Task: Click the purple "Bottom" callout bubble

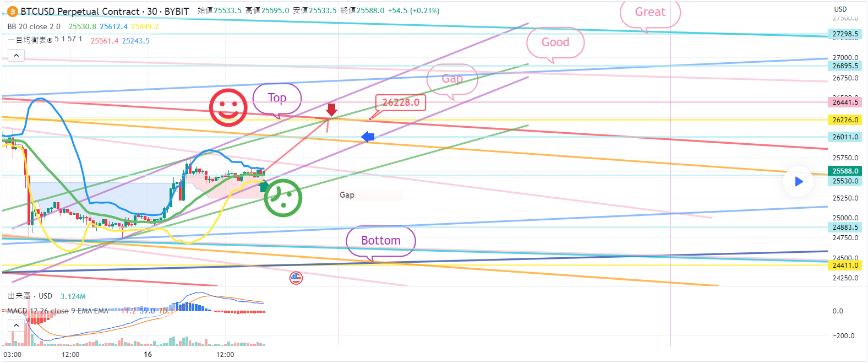Action: [380, 241]
